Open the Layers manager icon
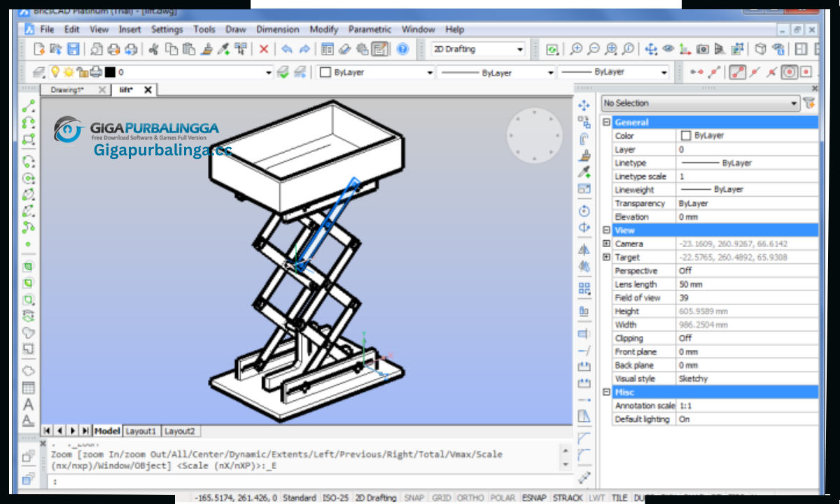This screenshot has height=504, width=840. pos(39,72)
